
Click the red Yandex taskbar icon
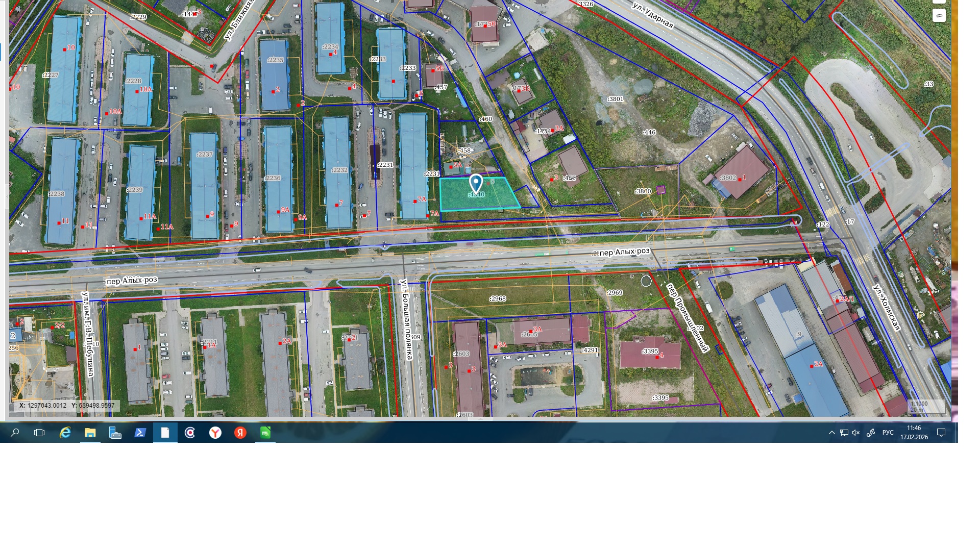pyautogui.click(x=240, y=433)
